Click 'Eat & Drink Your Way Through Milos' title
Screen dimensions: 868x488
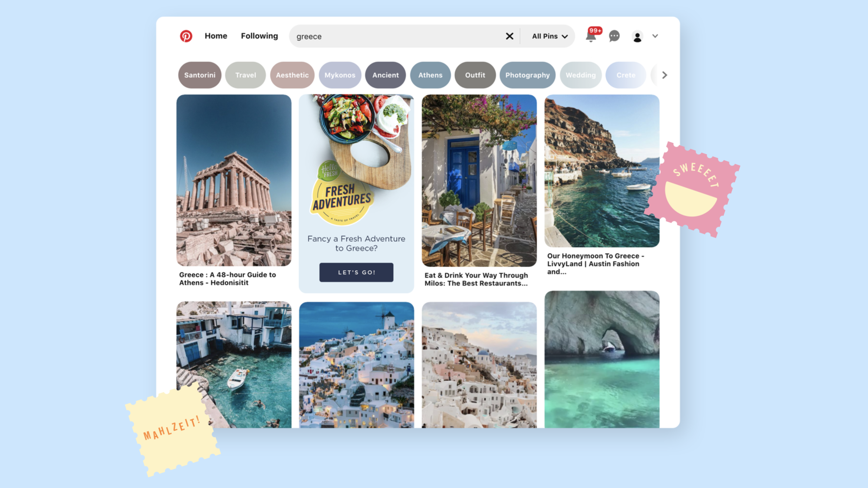476,279
